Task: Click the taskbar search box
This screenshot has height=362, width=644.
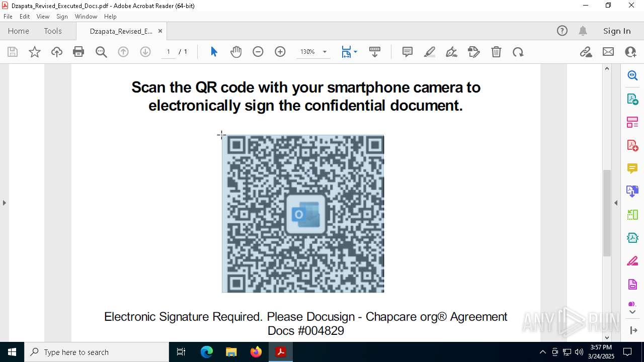Action: pyautogui.click(x=97, y=352)
